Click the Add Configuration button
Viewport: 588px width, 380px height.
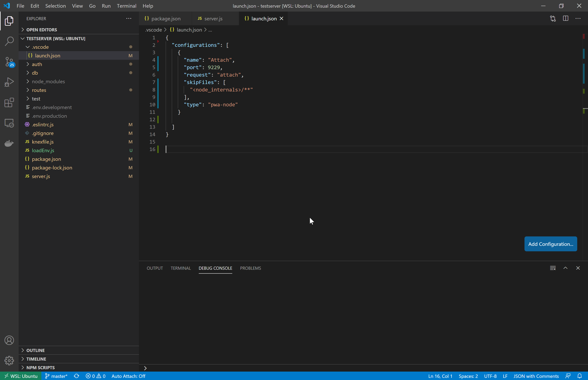[x=551, y=244]
